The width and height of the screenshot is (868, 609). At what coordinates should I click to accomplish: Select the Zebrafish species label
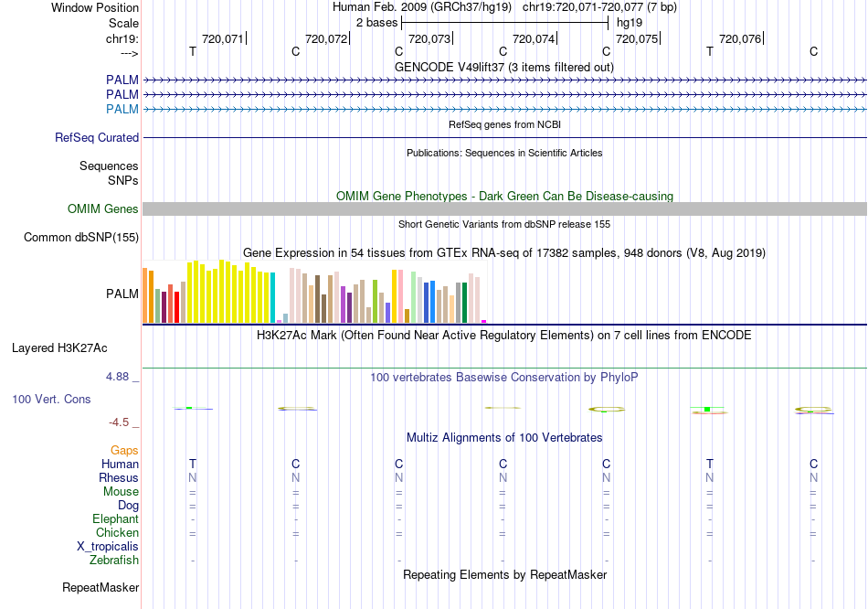click(x=114, y=561)
